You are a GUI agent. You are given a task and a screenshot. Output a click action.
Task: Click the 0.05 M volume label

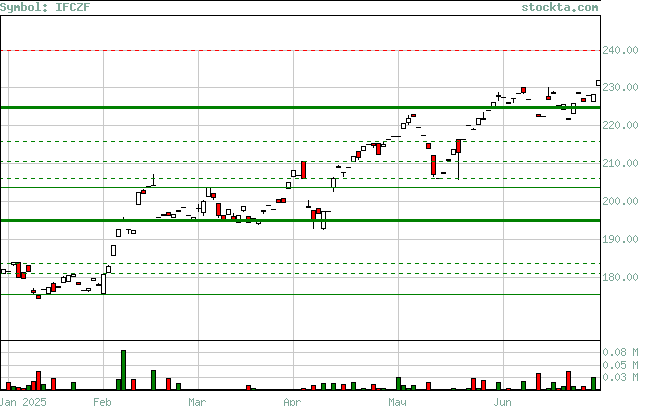pyautogui.click(x=620, y=365)
